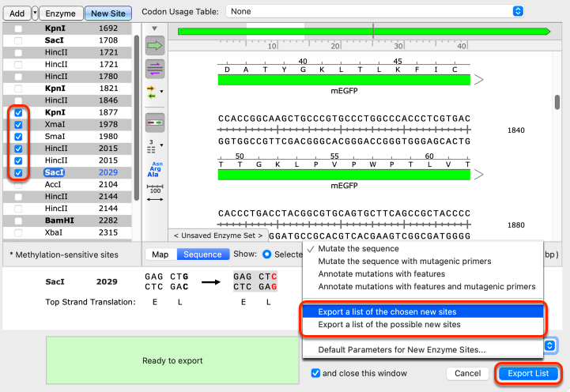
Task: Click the 'Top Strand Translation:' label
Action: (90, 302)
